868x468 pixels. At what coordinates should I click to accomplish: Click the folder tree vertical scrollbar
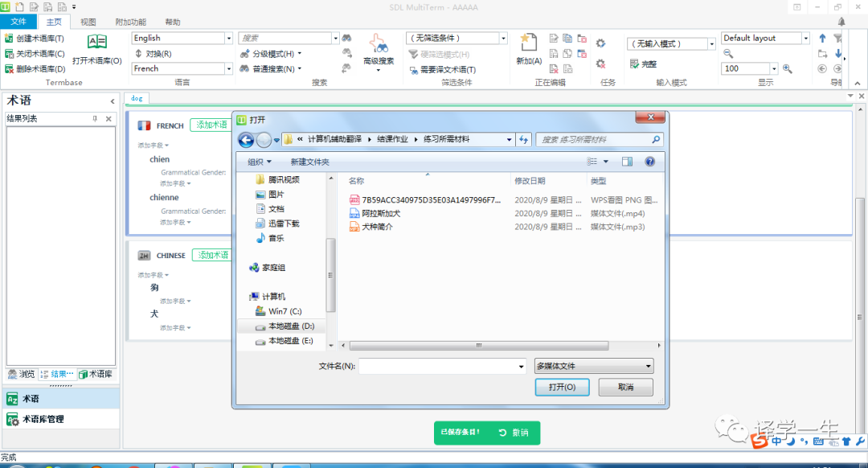coord(331,275)
